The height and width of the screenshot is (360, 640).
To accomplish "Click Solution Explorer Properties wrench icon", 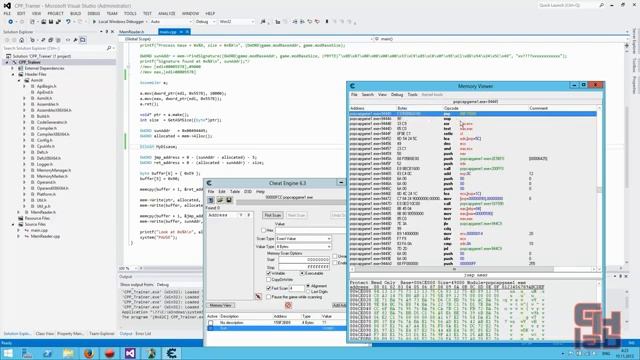I will 75,40.
